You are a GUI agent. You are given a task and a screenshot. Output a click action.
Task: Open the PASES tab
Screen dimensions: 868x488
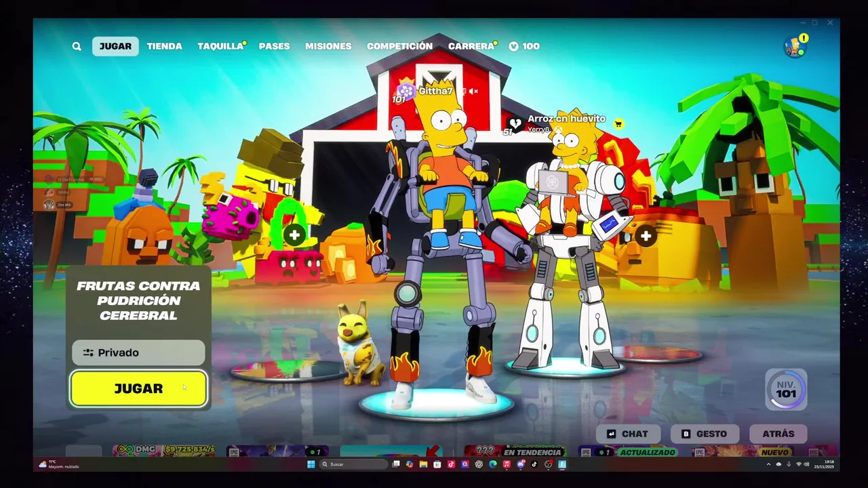coord(274,46)
